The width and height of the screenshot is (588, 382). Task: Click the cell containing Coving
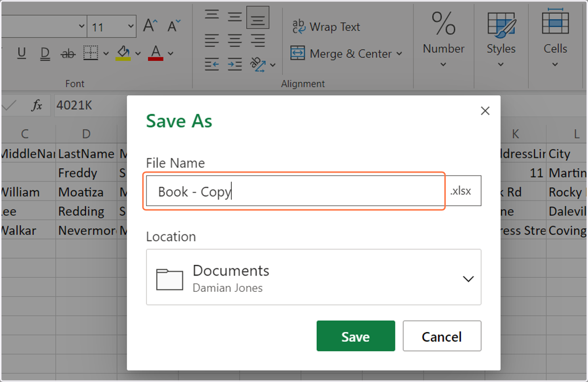pyautogui.click(x=567, y=230)
